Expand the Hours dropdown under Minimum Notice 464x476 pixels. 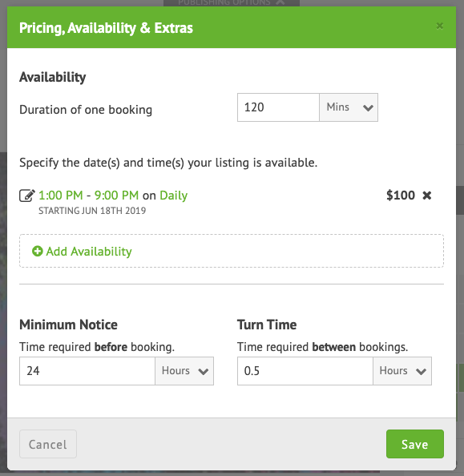184,371
